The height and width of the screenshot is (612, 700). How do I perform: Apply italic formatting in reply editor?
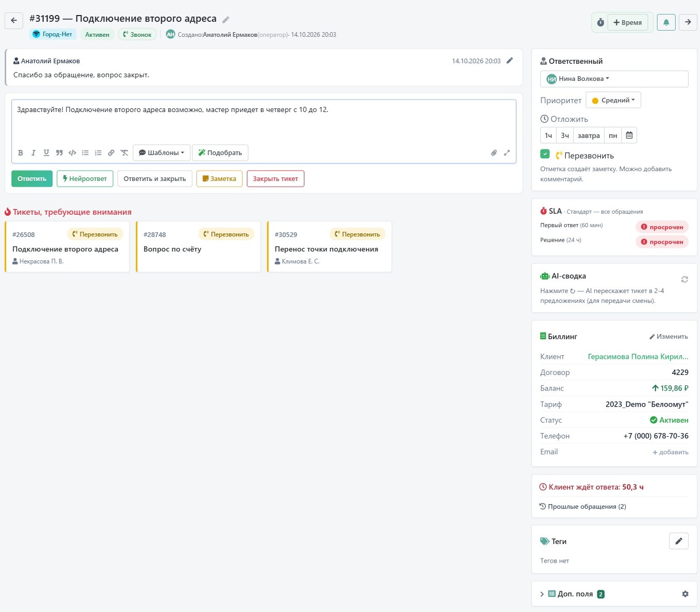[33, 153]
